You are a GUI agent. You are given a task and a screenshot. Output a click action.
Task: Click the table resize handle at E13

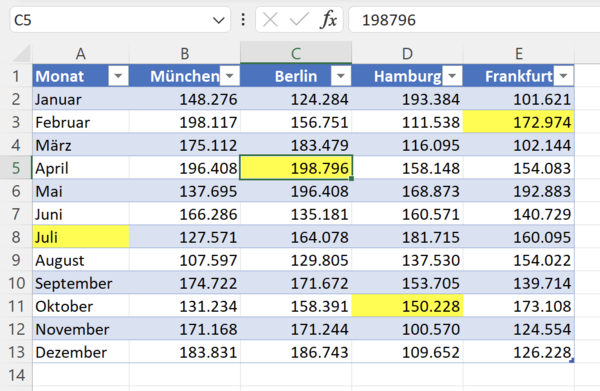pyautogui.click(x=572, y=360)
